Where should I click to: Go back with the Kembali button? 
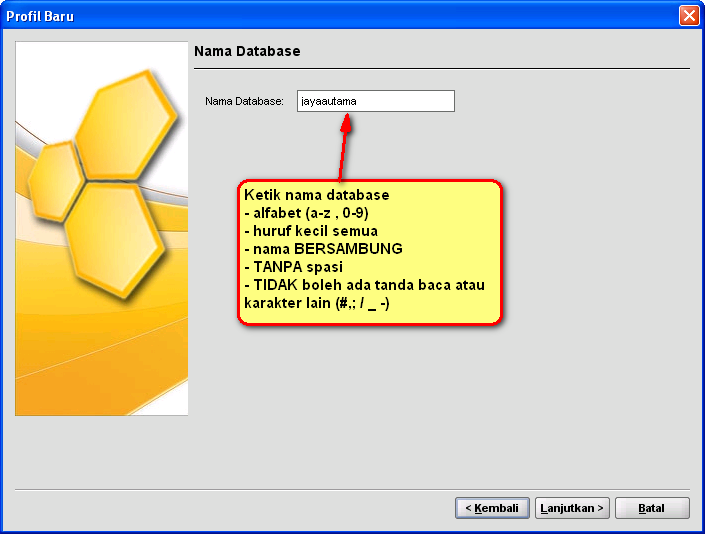[x=492, y=508]
